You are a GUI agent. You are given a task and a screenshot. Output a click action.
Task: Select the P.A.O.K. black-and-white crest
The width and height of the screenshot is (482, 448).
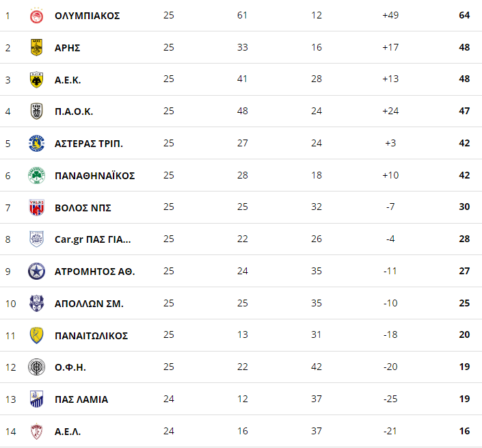pyautogui.click(x=37, y=111)
